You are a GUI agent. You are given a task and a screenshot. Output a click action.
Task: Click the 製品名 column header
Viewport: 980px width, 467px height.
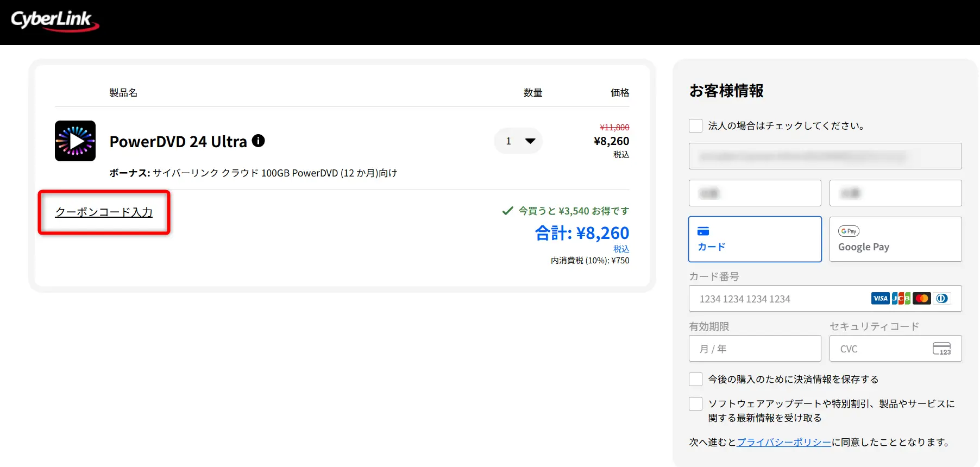[x=123, y=93]
